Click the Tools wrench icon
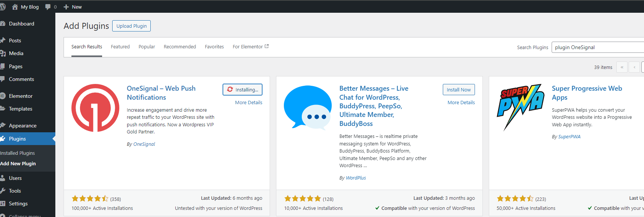The height and width of the screenshot is (217, 644). click(x=3, y=191)
